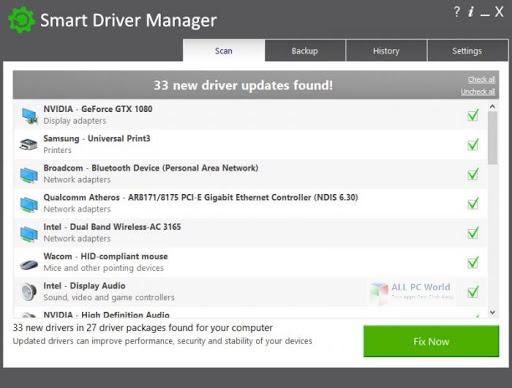Click the NVIDIA GeForce display adapter icon

[x=29, y=116]
